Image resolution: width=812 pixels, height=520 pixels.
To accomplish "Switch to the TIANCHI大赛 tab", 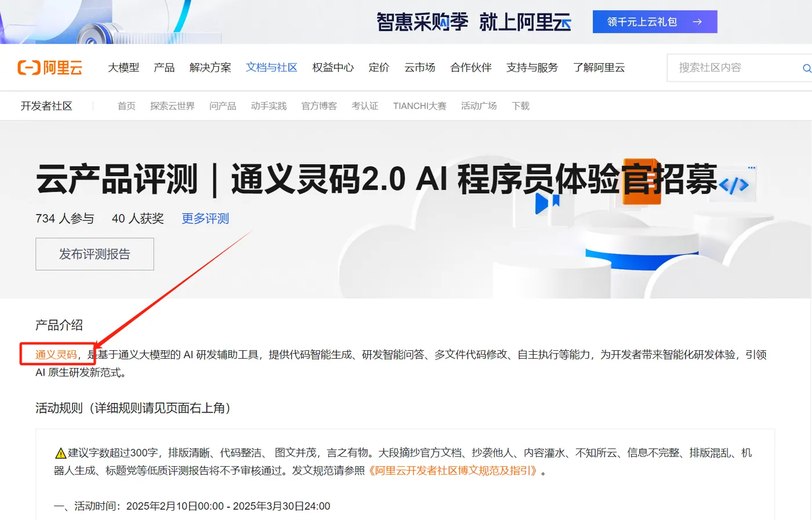I will pyautogui.click(x=420, y=106).
